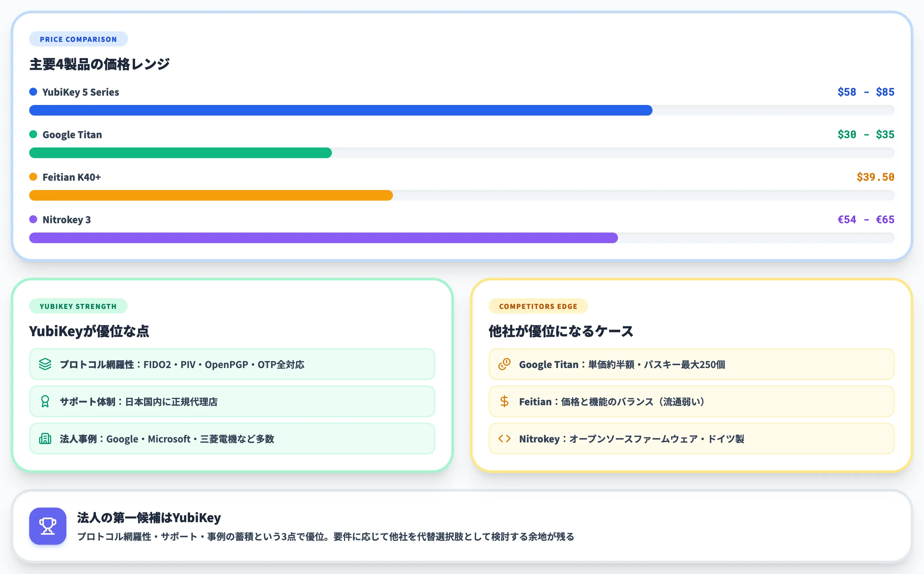924x574 pixels.
Task: Select the サポート体制 日本国内に正規代理店 row
Action: [232, 401]
